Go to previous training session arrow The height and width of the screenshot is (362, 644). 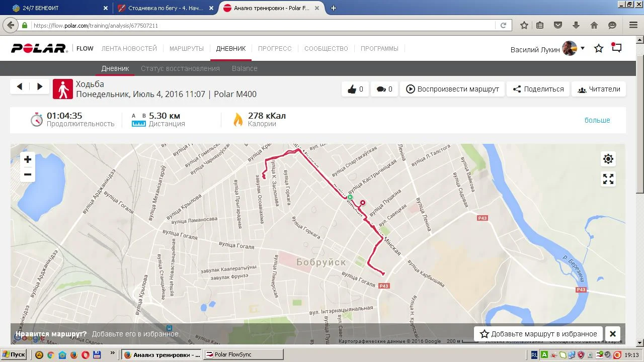tap(20, 86)
